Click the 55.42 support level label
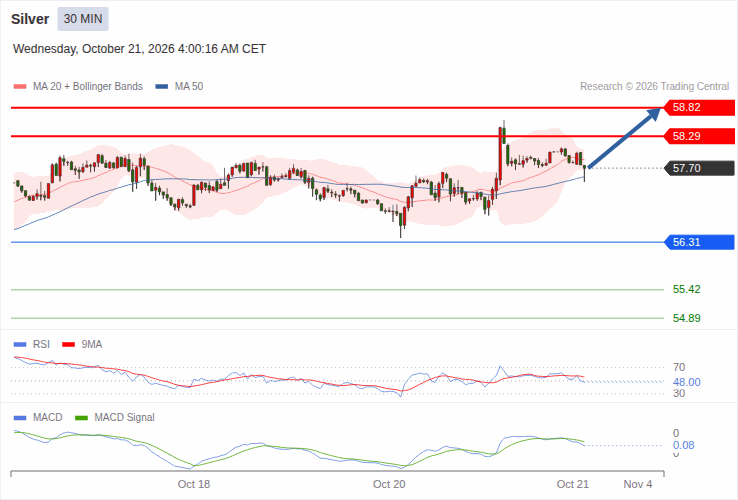Viewport: 738px width, 500px height. point(687,290)
